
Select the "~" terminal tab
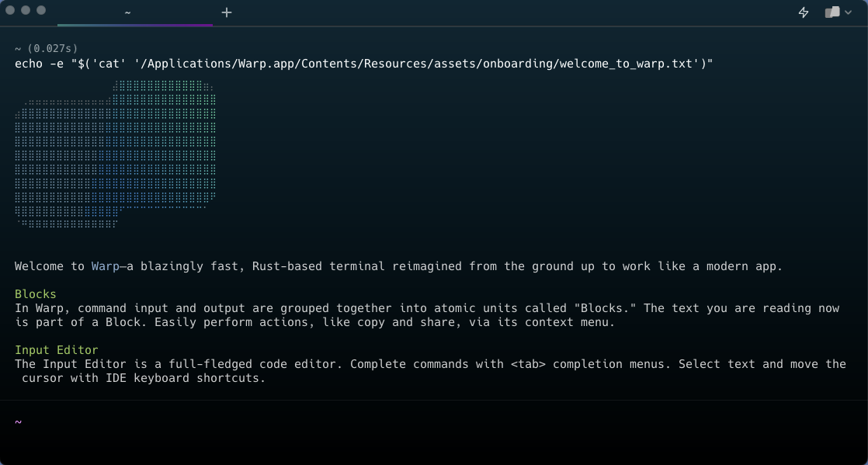(x=127, y=12)
